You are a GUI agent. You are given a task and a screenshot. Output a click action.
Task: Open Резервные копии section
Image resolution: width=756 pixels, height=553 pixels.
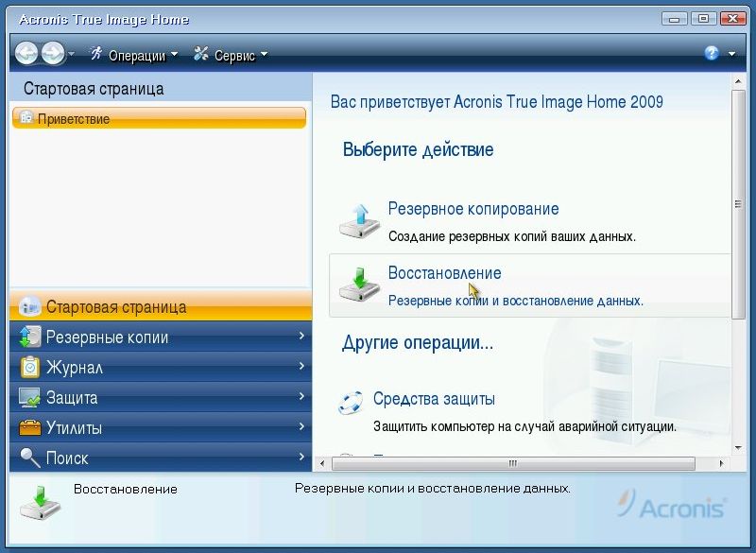click(161, 337)
